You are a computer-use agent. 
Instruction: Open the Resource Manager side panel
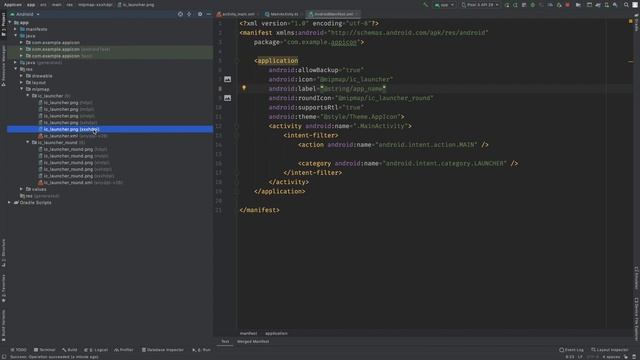3,65
